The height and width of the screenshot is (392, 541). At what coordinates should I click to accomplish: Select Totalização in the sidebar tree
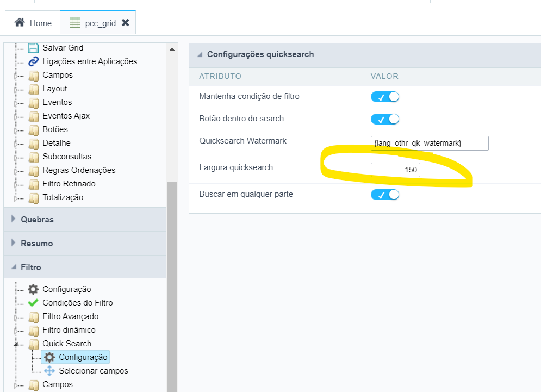click(x=63, y=197)
